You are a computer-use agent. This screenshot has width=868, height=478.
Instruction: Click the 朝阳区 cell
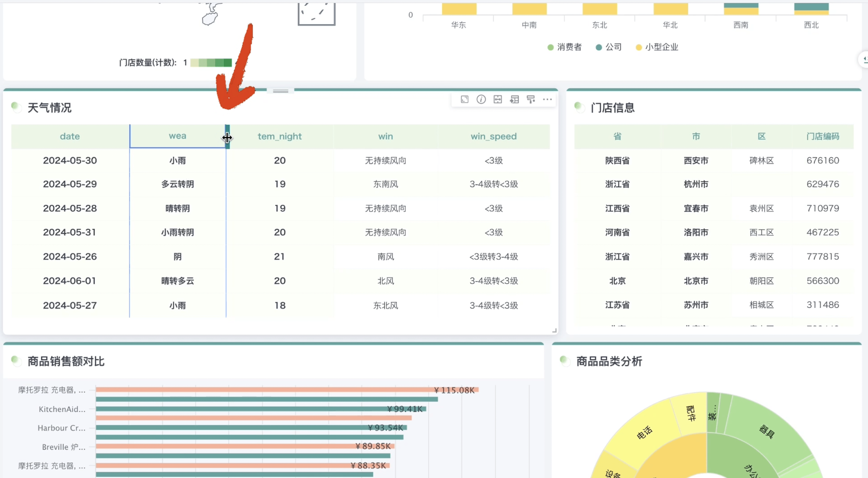tap(762, 281)
